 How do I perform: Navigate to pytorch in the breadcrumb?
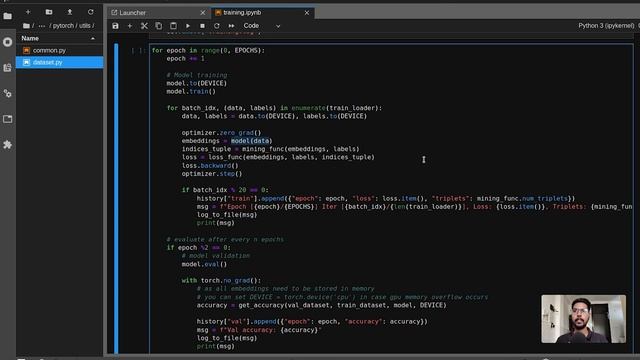point(63,26)
